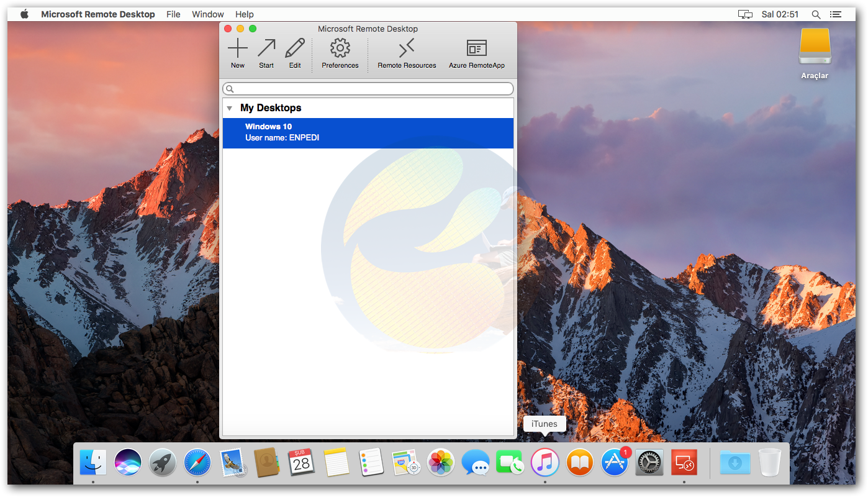Viewport: 868px width, 497px height.
Task: Start the selected remote desktop
Action: (266, 53)
